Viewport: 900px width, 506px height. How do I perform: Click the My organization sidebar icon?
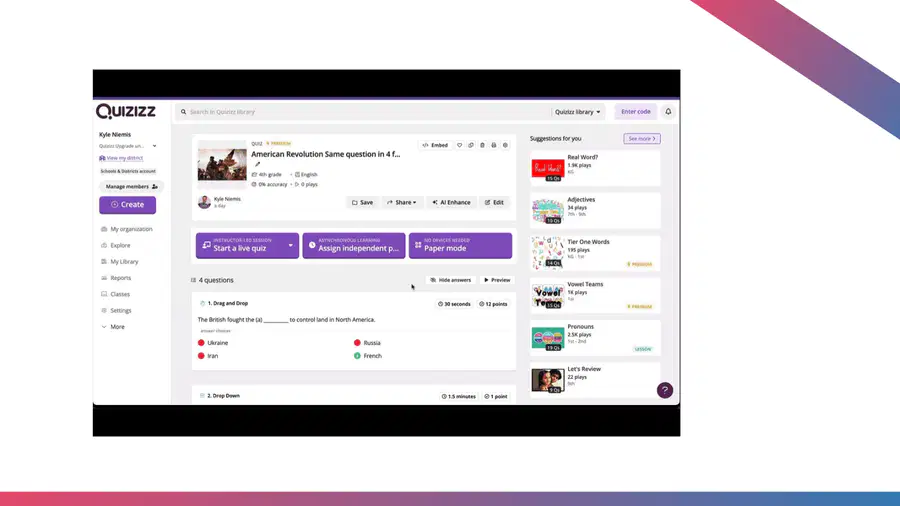[104, 229]
